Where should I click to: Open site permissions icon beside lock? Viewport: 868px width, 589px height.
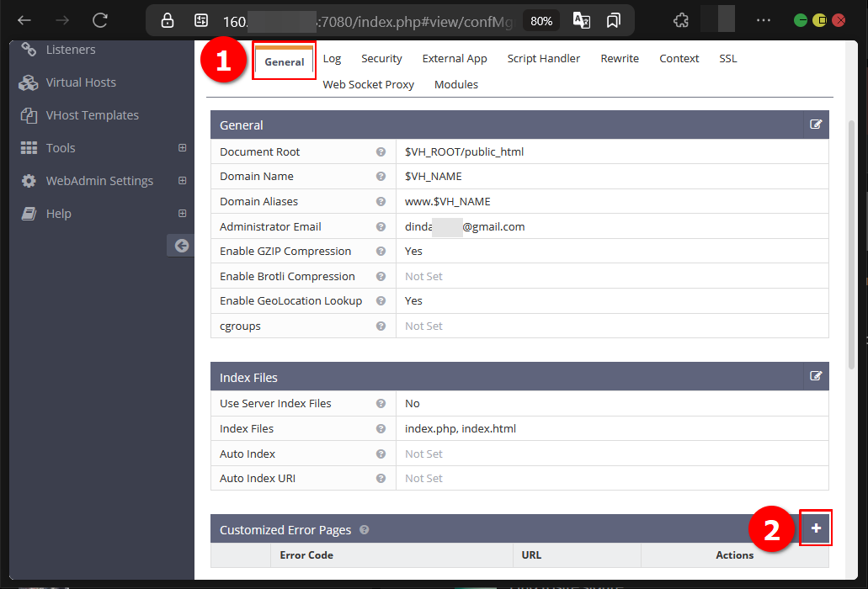[x=201, y=20]
